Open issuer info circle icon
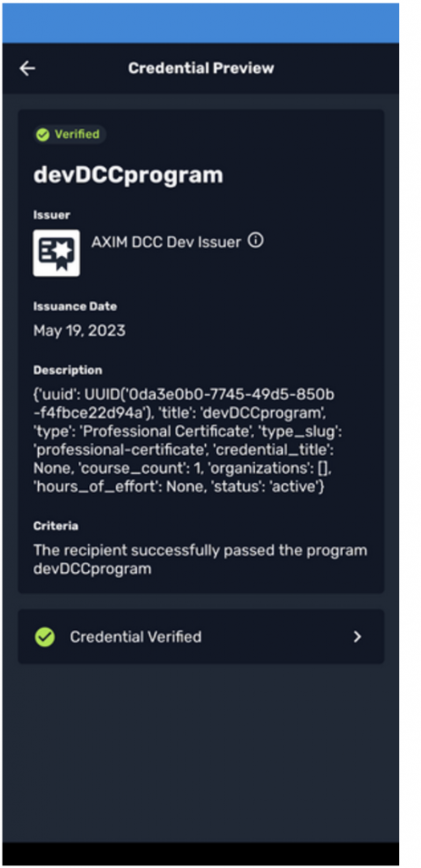421x868 pixels. [255, 241]
